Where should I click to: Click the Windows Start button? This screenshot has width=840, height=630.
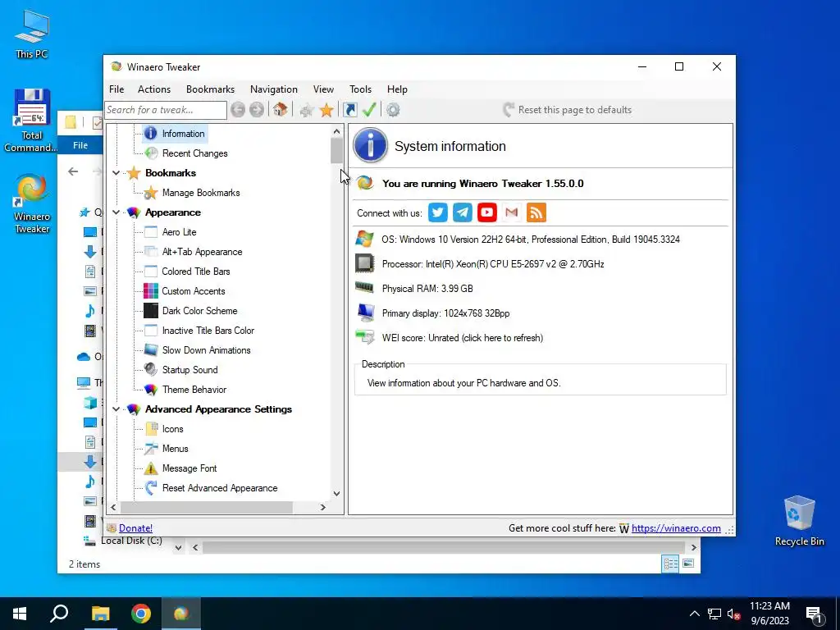20,614
